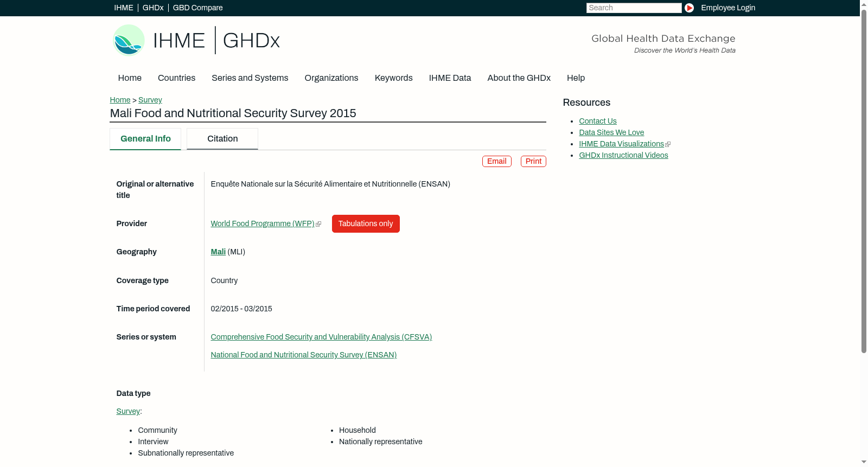Image resolution: width=868 pixels, height=467 pixels.
Task: Open Data Sites We Love link
Action: pos(611,133)
